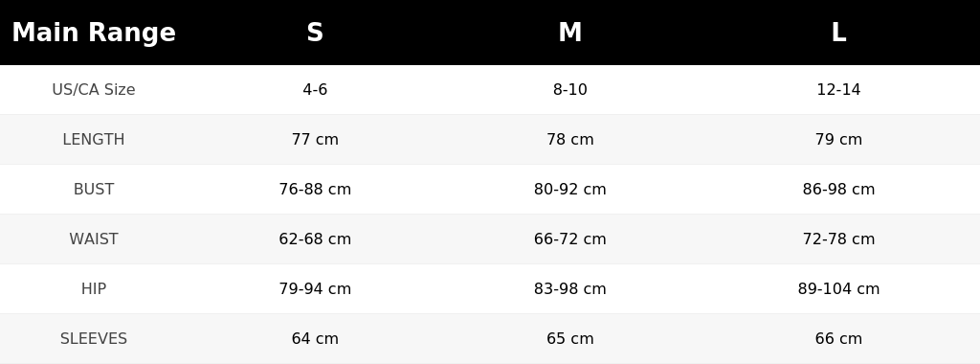
Task: Click the 12-14 US/CA size cell
Action: pos(838,89)
